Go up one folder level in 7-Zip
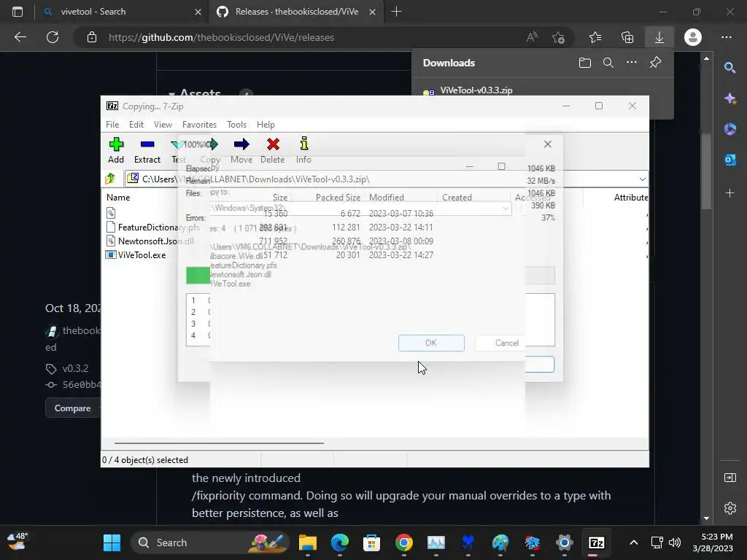The height and width of the screenshot is (560, 747). [111, 179]
